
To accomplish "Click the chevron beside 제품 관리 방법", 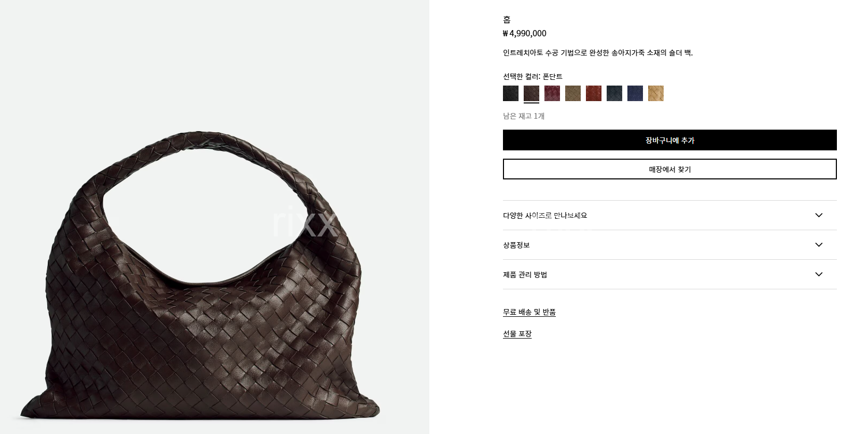I will (819, 274).
